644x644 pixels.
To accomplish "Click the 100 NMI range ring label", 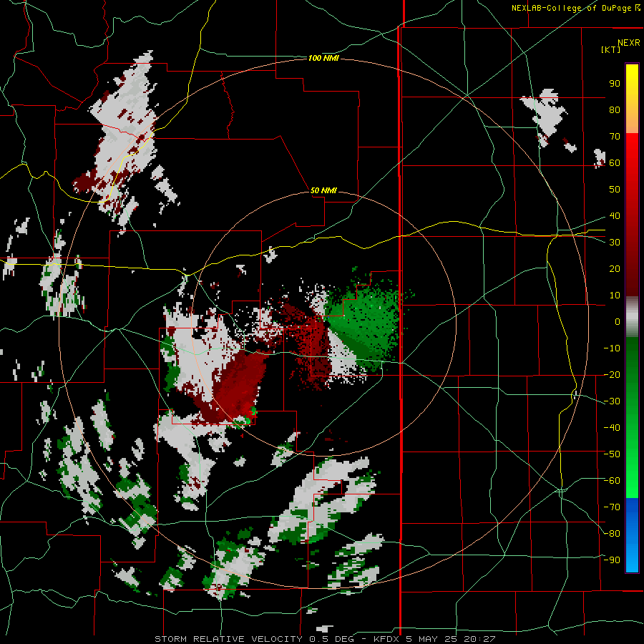I will (x=323, y=59).
